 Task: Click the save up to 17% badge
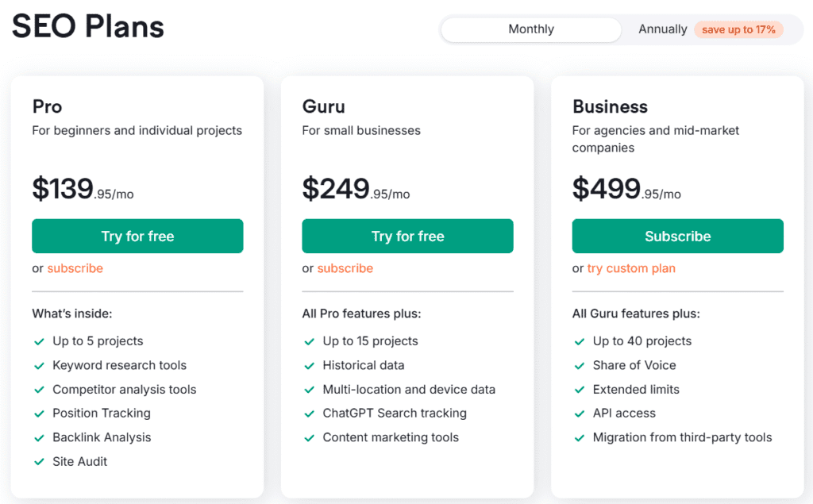738,29
